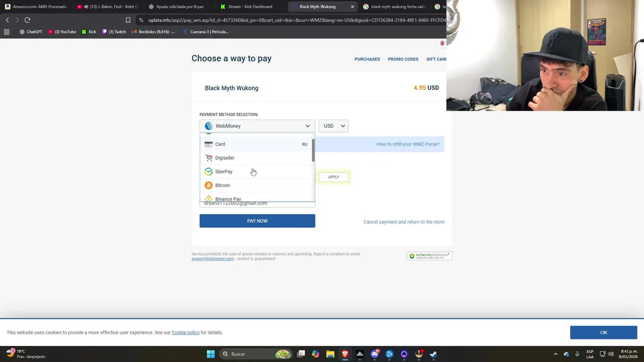Screen dimensions: 644x362
Task: Close the Black Myth Wukong tab
Action: click(x=352, y=7)
